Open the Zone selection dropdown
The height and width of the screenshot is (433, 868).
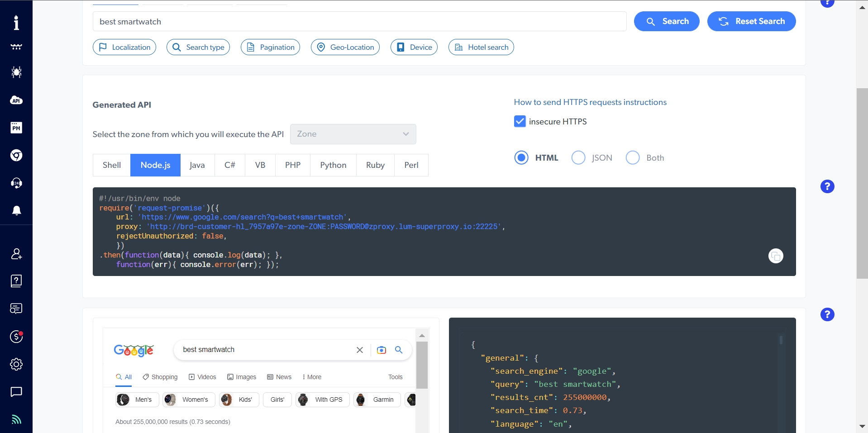coord(353,134)
